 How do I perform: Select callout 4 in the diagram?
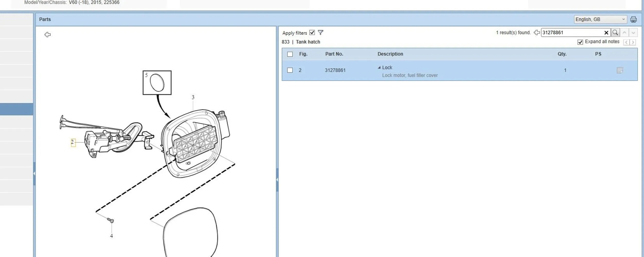(x=111, y=236)
